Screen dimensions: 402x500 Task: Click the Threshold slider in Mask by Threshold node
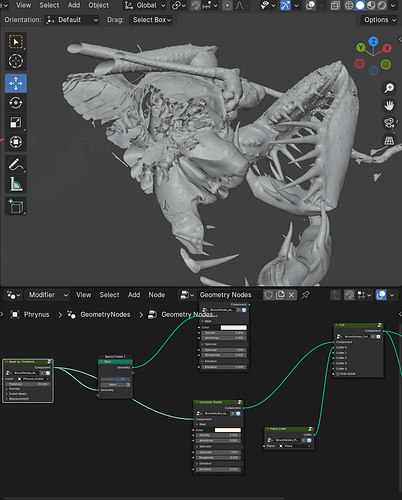tap(28, 384)
